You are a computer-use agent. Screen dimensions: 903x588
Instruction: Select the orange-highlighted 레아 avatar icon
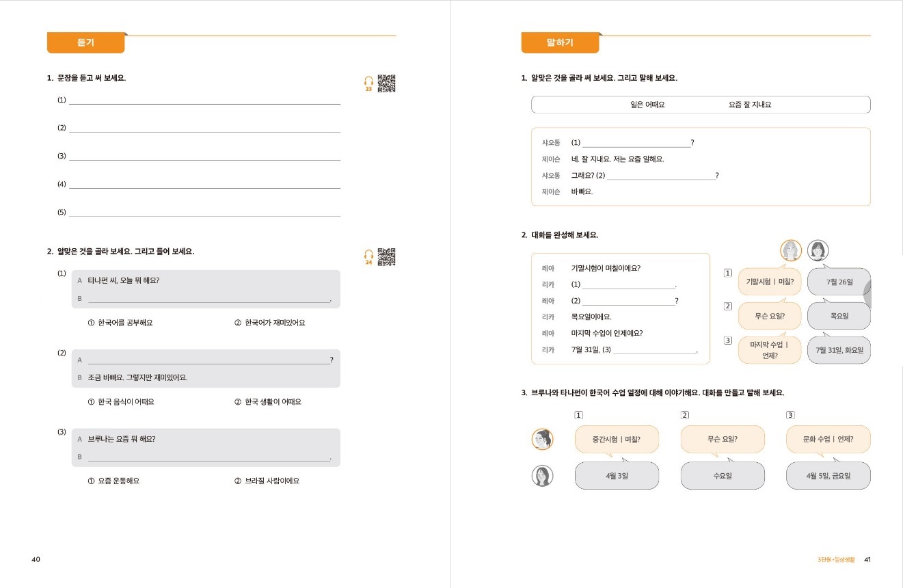click(x=791, y=250)
